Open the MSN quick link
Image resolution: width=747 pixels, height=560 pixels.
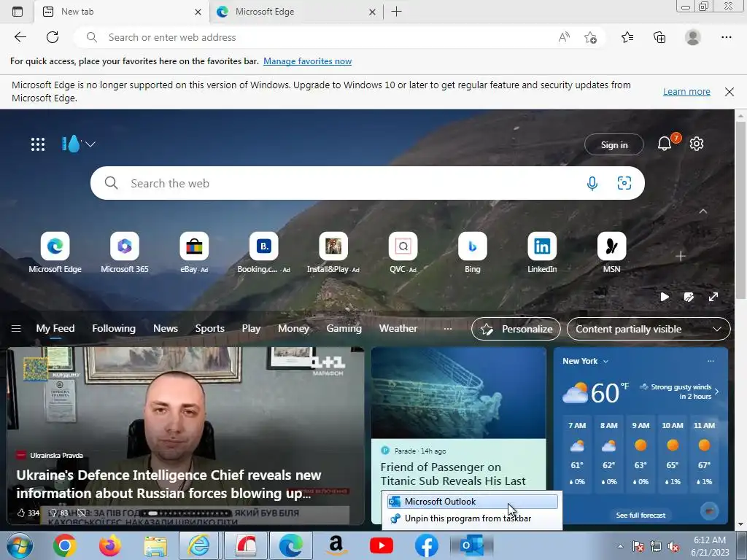(x=611, y=253)
